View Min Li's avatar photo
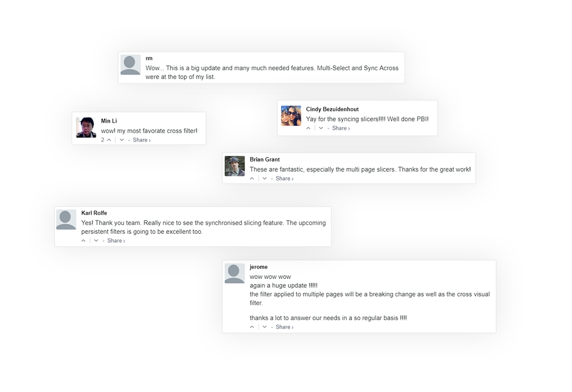Viewport: 572px width, 392px height. [86, 128]
